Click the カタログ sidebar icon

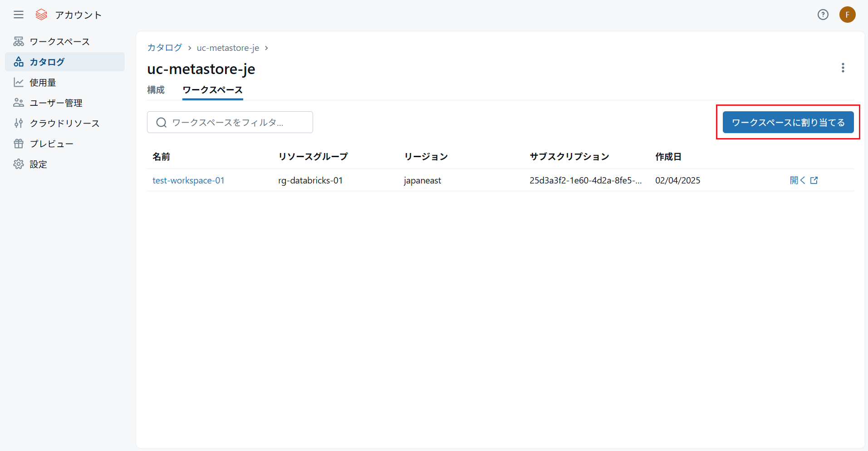pyautogui.click(x=19, y=62)
